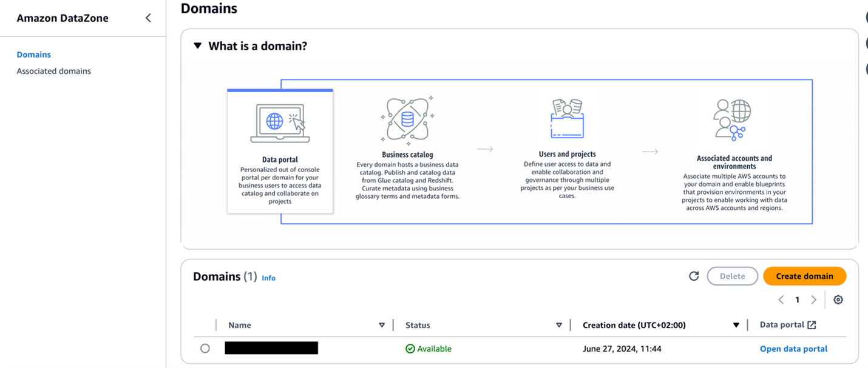
Task: Open data portal link for the domain
Action: coord(793,349)
